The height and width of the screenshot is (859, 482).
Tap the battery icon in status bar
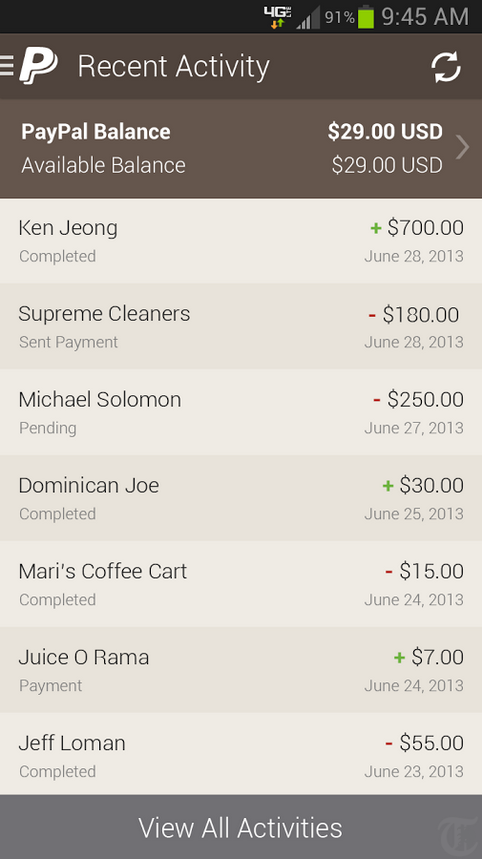pos(366,16)
